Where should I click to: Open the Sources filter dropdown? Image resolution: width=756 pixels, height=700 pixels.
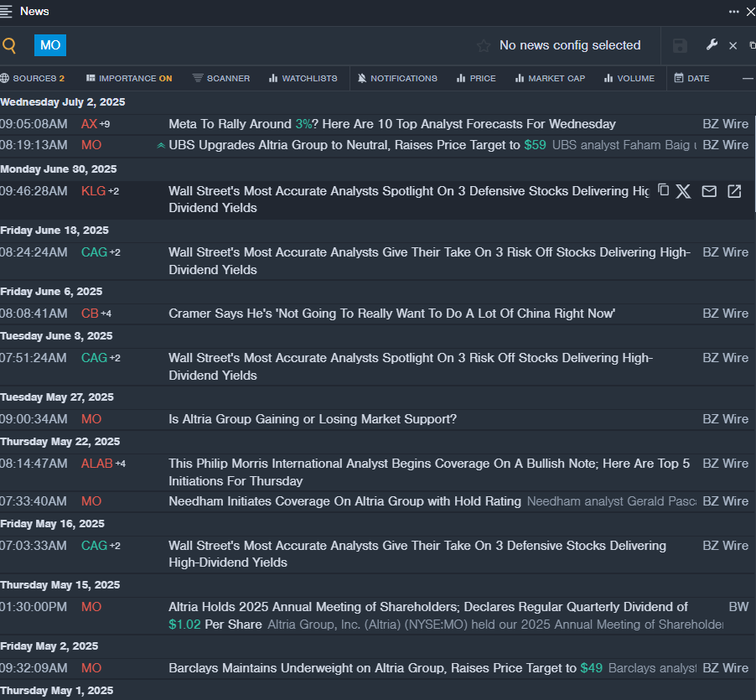(x=33, y=79)
